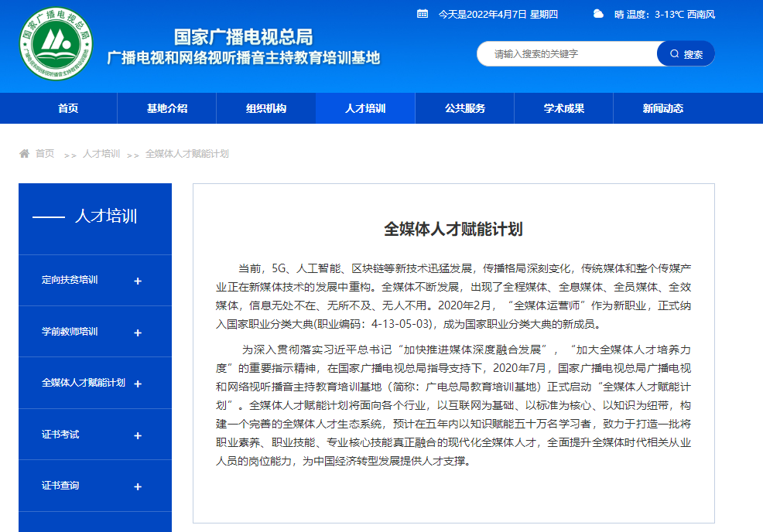Click the home icon in breadcrumb
Viewport: 763px width, 532px height.
point(25,154)
